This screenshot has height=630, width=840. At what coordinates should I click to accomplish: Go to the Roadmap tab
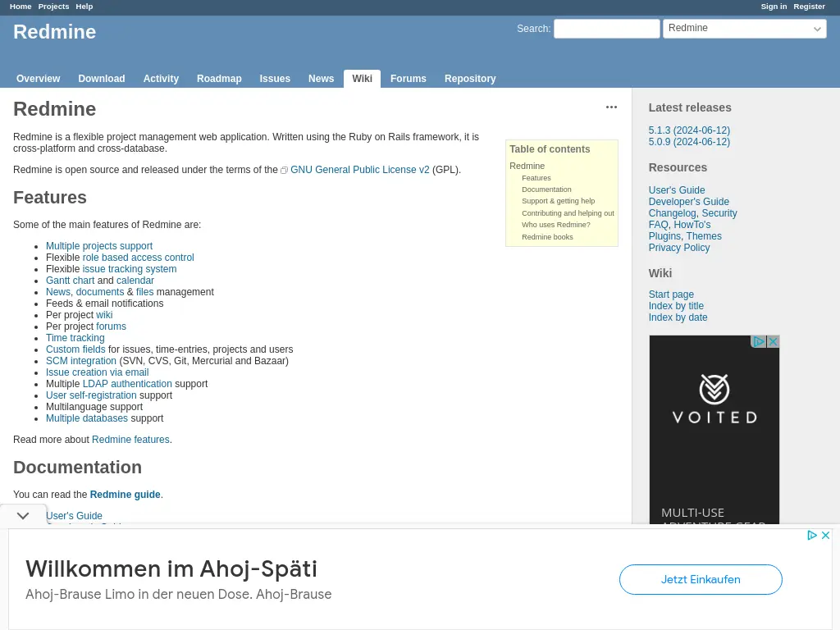(x=219, y=79)
